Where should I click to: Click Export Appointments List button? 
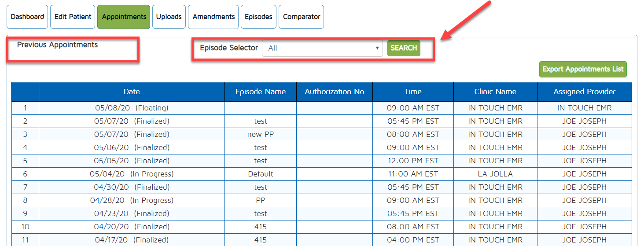pos(582,69)
